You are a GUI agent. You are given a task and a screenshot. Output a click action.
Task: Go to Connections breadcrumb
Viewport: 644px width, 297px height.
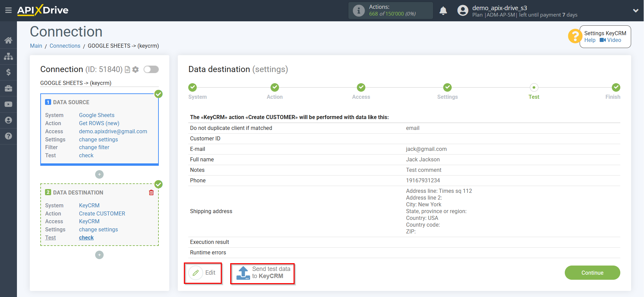[x=65, y=46]
